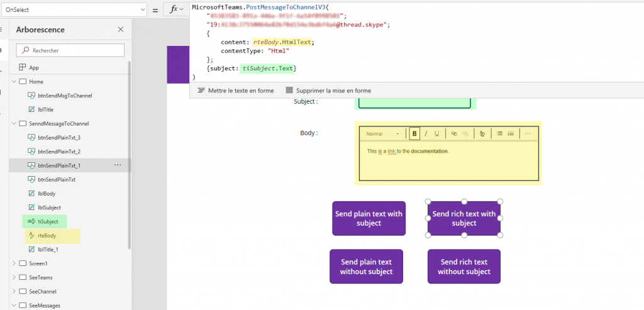
Task: Close the Arborescence tree view panel
Action: 120,30
